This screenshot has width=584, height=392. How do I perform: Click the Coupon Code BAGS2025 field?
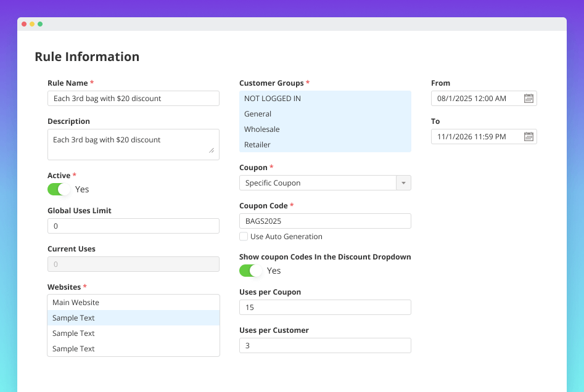325,221
